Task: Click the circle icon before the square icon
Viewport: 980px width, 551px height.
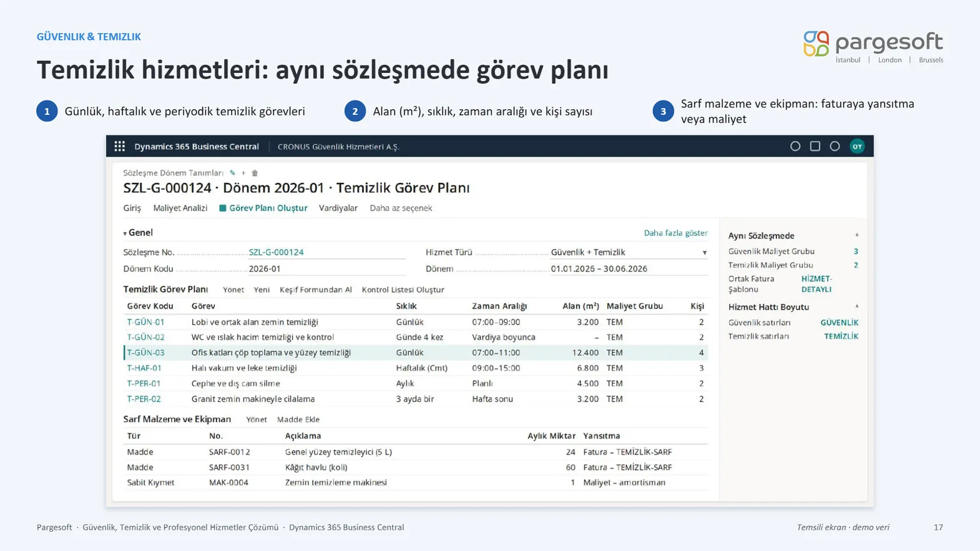Action: coord(795,146)
